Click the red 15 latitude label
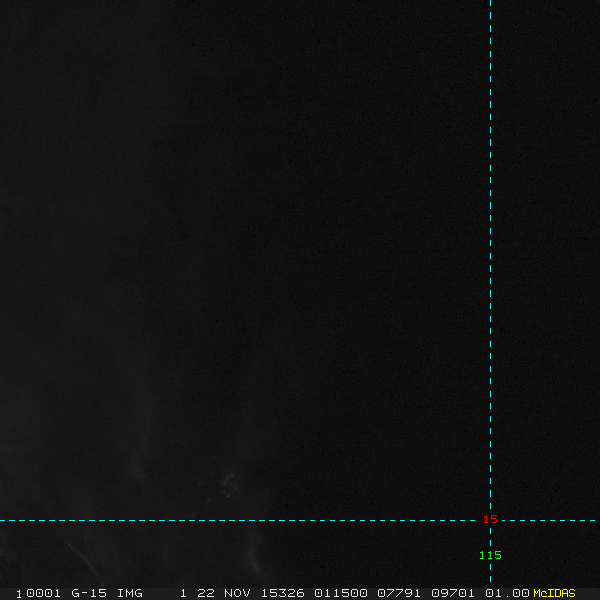 click(x=490, y=519)
